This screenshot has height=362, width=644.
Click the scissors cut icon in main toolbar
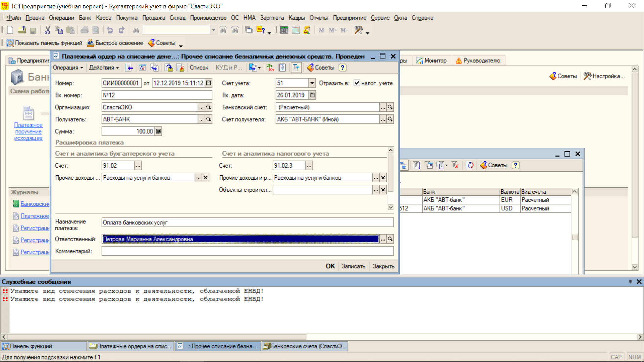tap(47, 30)
